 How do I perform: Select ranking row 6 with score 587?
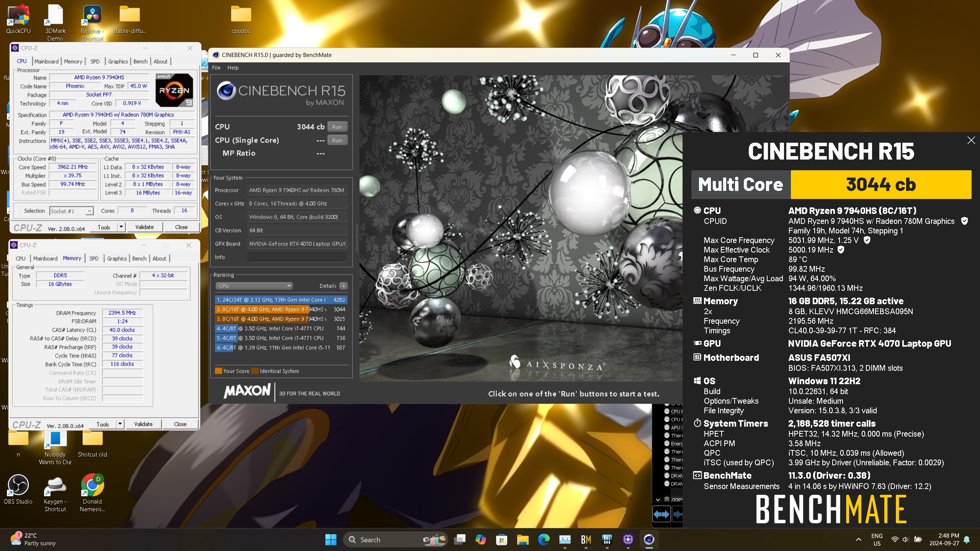(x=281, y=347)
